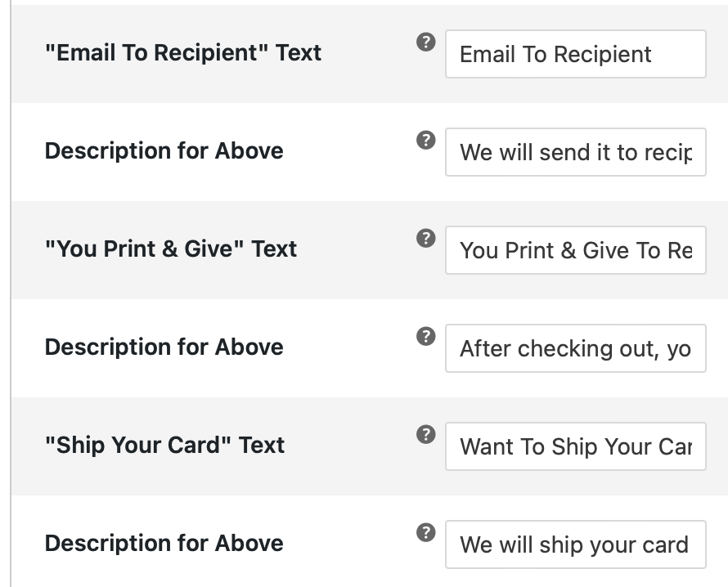Focus the 'Email To Recipient' input field
Viewport: 728px width, 587px height.
[576, 54]
